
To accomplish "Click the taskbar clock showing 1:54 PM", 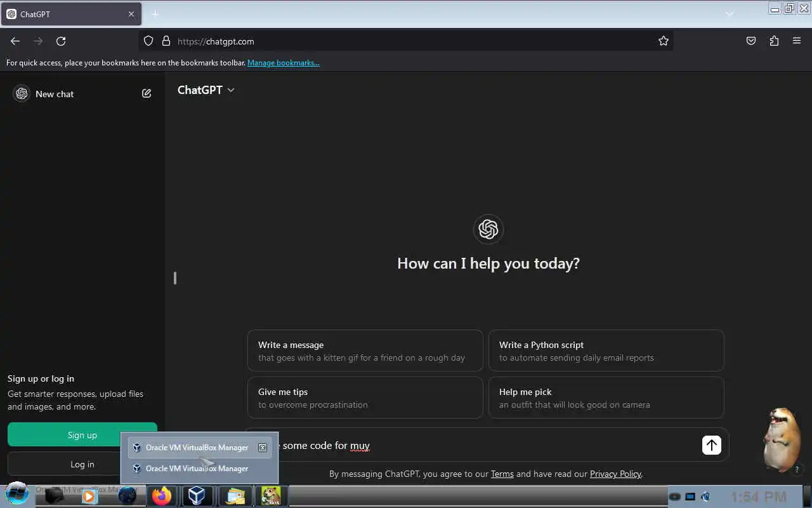I will 759,497.
